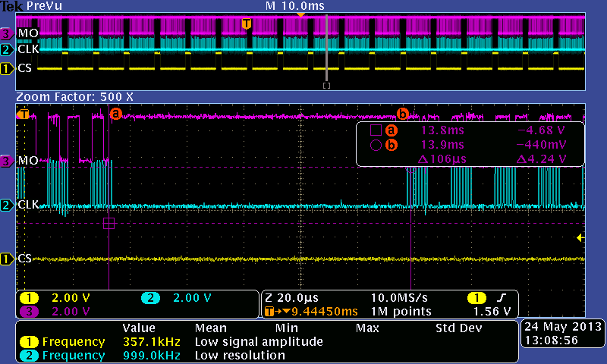607x364 pixels.
Task: Click rising edge trigger slope icon
Action: [x=502, y=298]
